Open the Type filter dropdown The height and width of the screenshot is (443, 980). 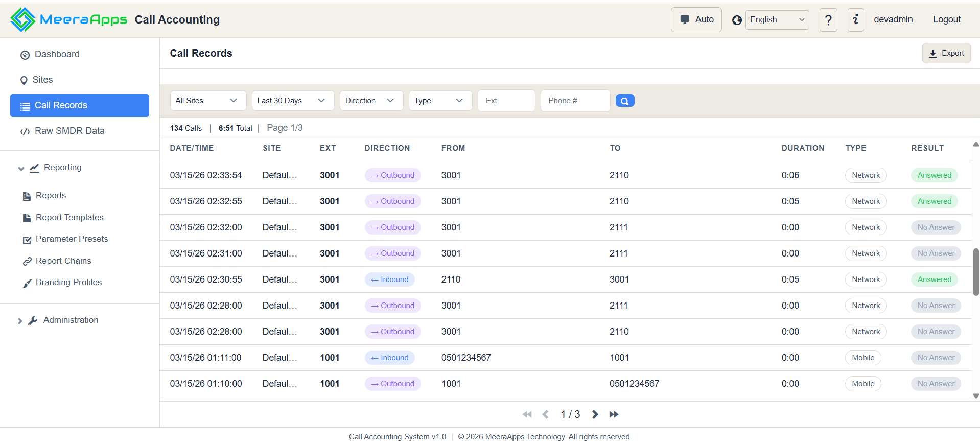click(440, 101)
